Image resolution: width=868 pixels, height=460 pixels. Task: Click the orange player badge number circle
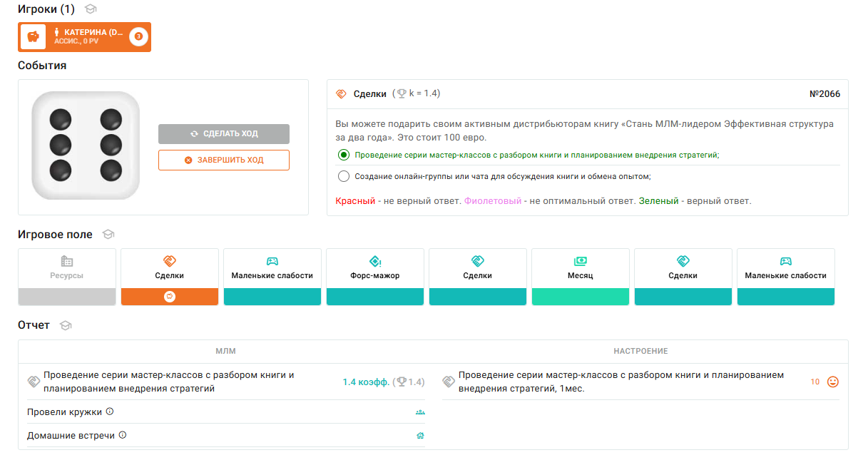[138, 36]
